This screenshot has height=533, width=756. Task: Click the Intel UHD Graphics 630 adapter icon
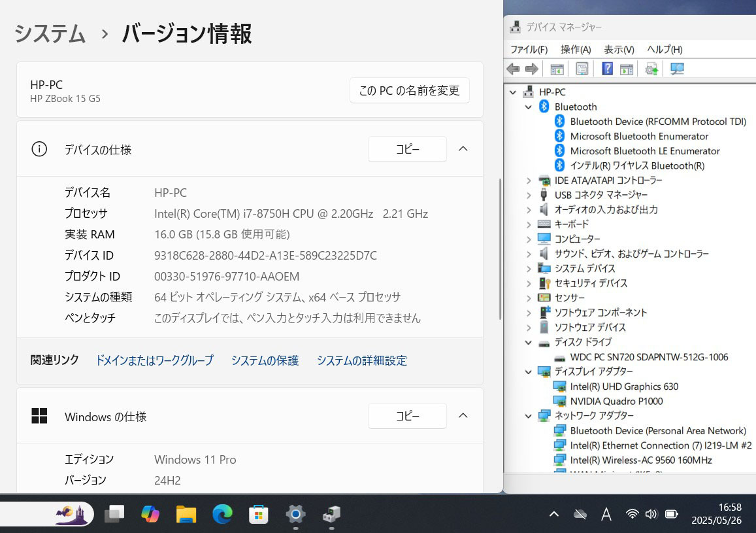tap(559, 387)
